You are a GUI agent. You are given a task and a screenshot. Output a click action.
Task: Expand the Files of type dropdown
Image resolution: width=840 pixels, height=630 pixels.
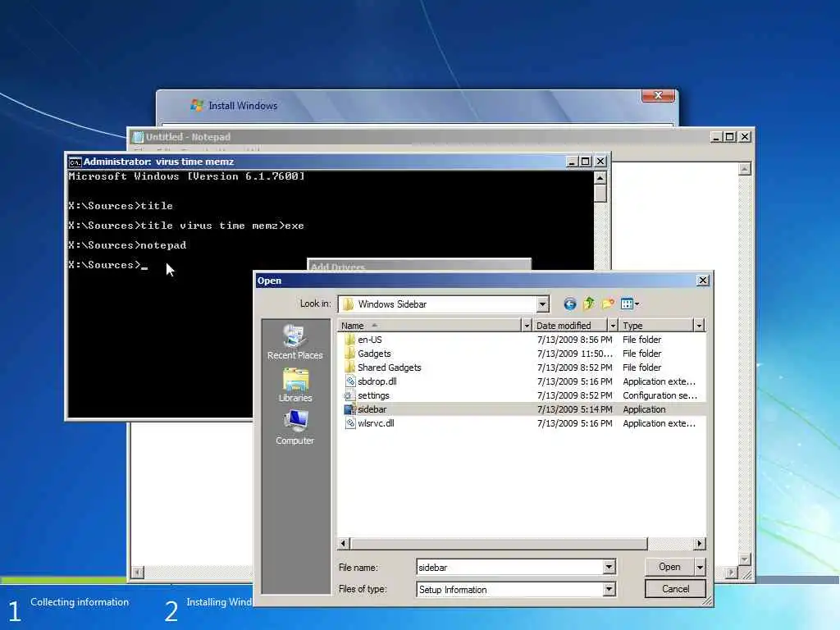click(609, 589)
